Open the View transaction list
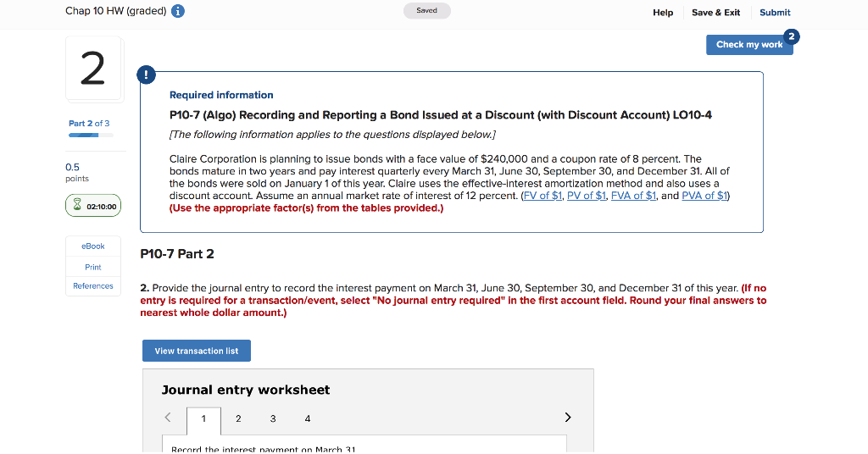 pos(197,351)
